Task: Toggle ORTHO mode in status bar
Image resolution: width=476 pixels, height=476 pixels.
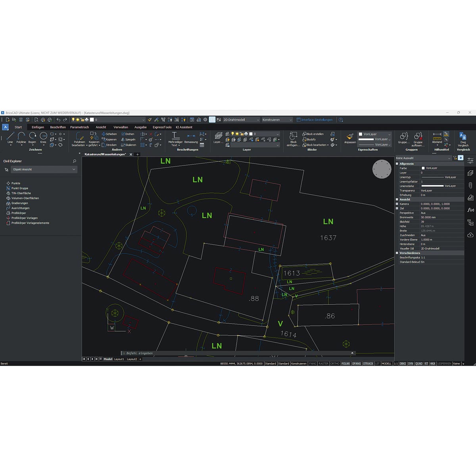Action: tap(335, 364)
